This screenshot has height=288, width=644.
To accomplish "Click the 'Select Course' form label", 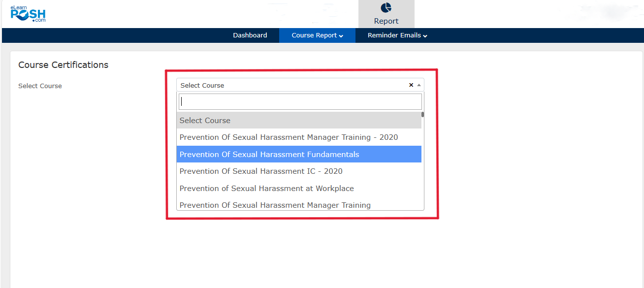I will tap(40, 86).
